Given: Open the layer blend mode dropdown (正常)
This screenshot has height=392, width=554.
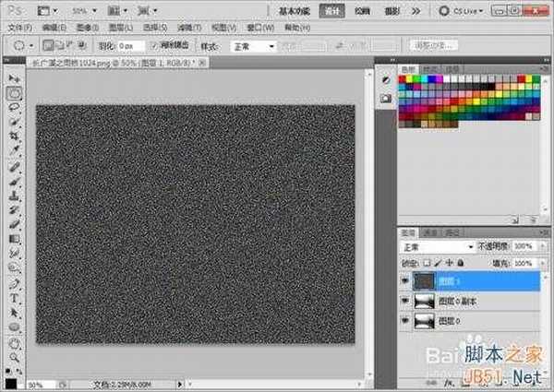Looking at the screenshot, I should (434, 248).
